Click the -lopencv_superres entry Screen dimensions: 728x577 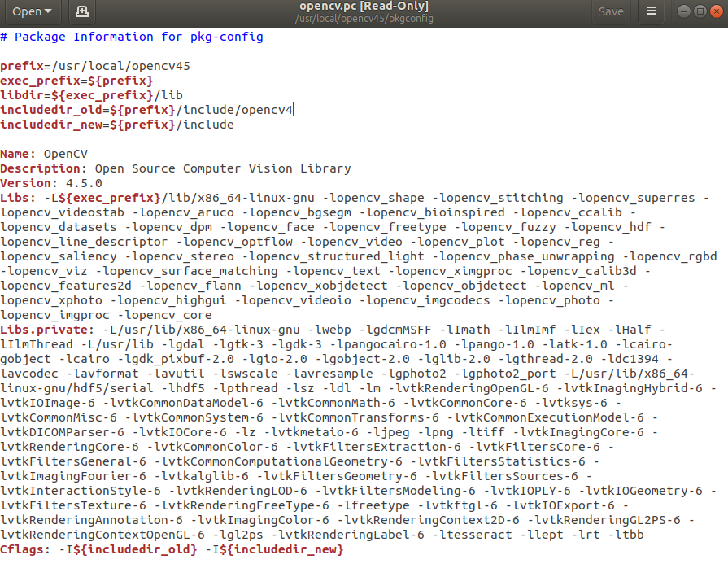[633, 198]
